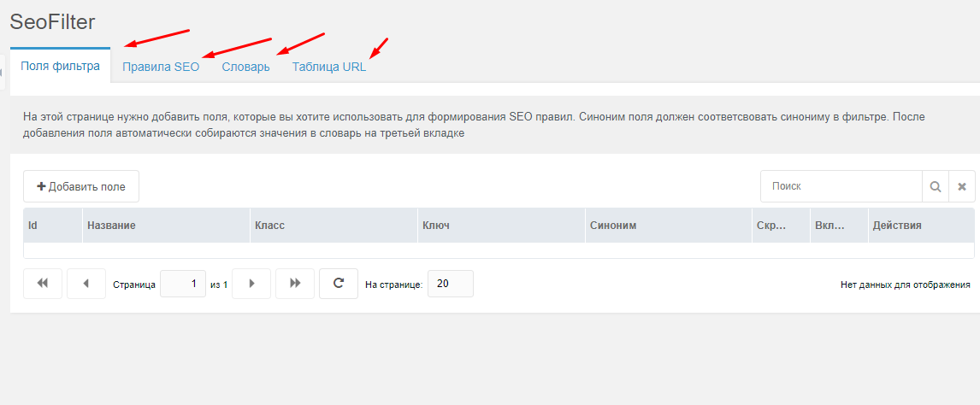980x405 pixels.
Task: Open the Правила SEO tab
Action: [161, 67]
